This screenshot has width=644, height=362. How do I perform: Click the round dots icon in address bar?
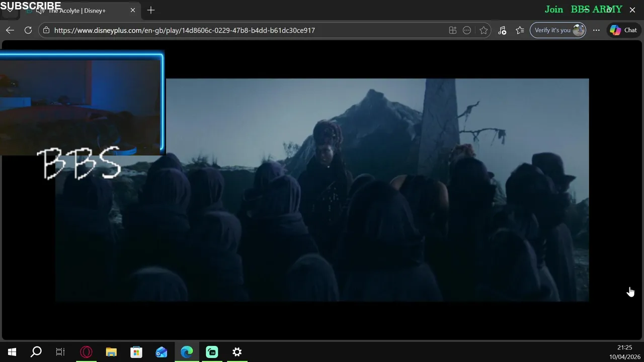(x=467, y=30)
